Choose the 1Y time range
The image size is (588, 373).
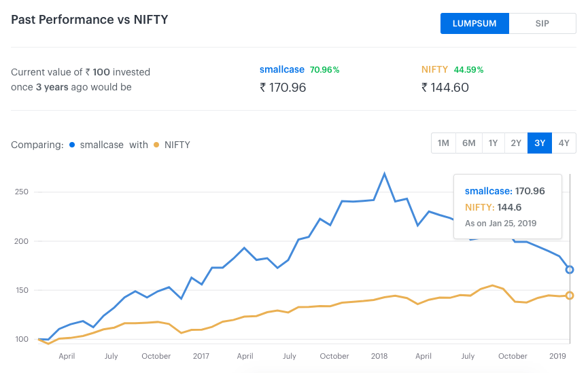click(493, 143)
